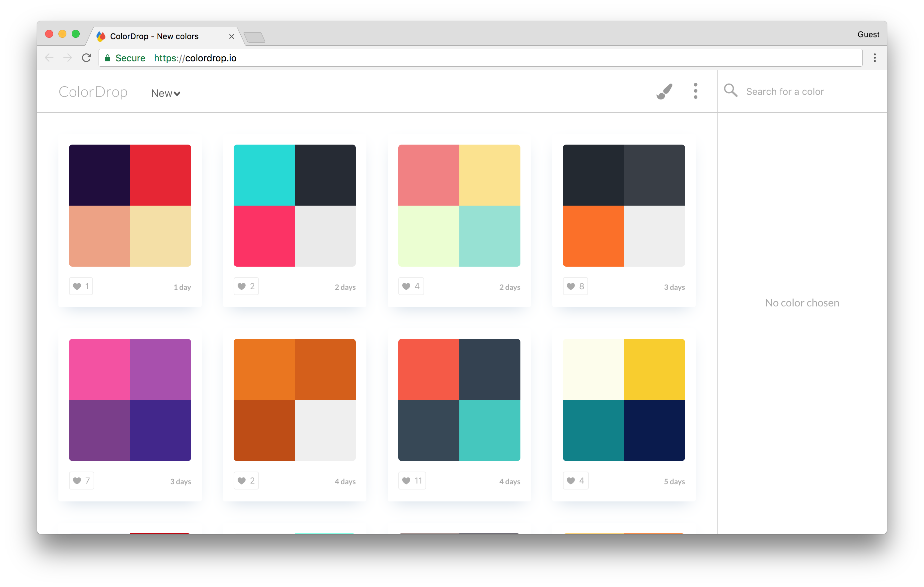Image resolution: width=924 pixels, height=587 pixels.
Task: Open the paintbrush create-palette icon
Action: pos(664,91)
